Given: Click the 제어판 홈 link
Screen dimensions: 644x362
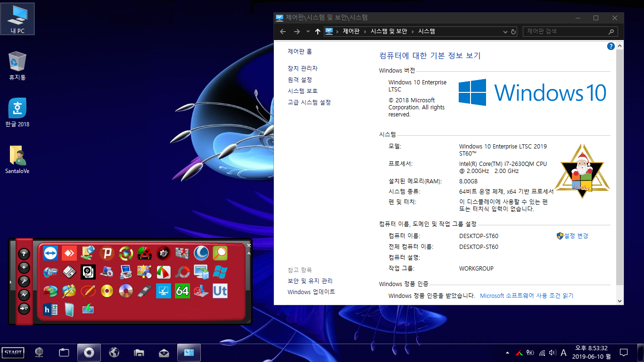Looking at the screenshot, I should coord(300,51).
